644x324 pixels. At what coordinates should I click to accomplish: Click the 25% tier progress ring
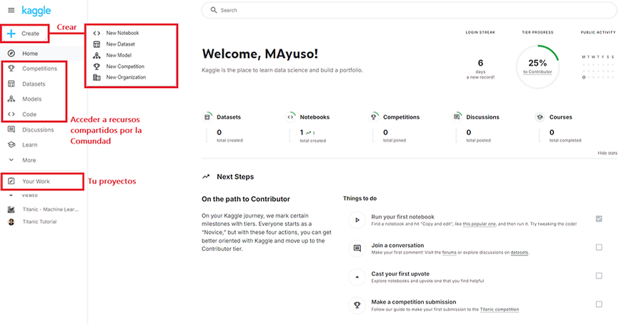coord(538,67)
